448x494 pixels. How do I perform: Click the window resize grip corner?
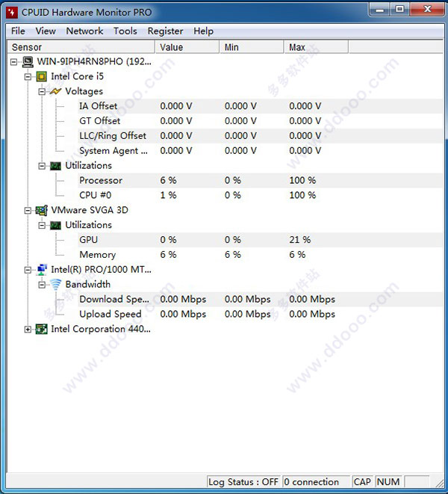pyautogui.click(x=439, y=484)
